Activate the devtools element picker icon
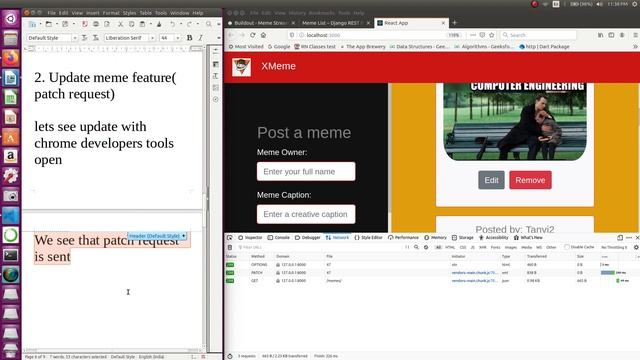Screen dimensions: 640x360 [x=230, y=238]
